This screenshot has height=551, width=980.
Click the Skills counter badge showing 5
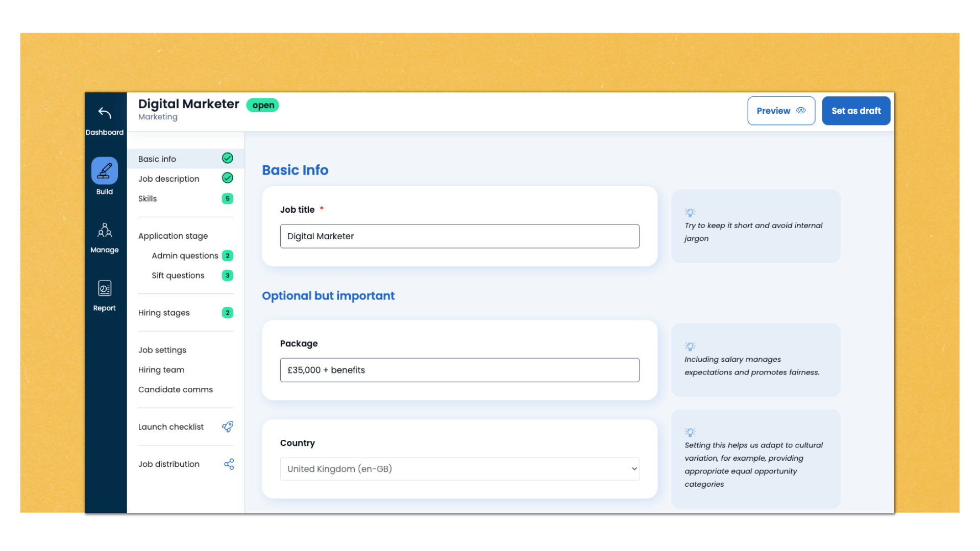click(x=228, y=198)
